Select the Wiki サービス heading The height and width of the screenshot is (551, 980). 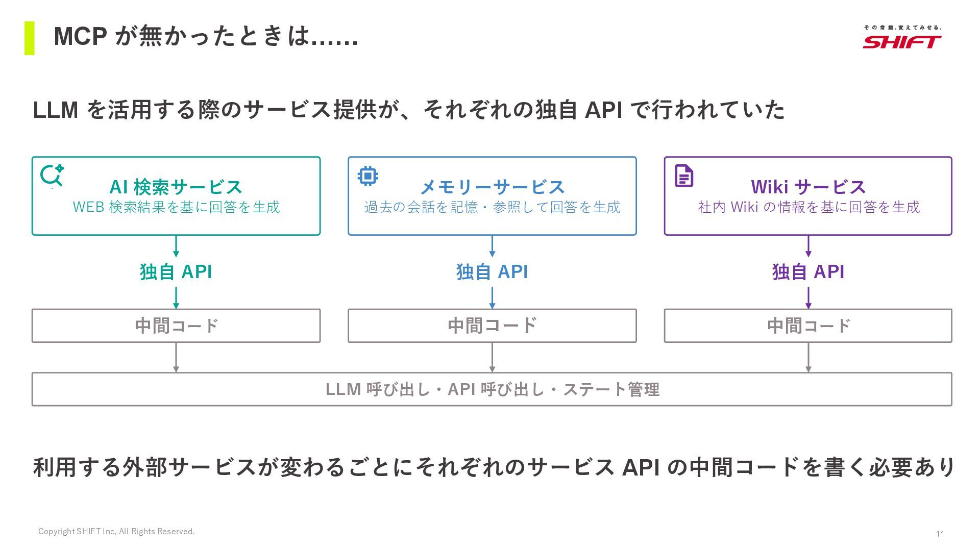[808, 187]
